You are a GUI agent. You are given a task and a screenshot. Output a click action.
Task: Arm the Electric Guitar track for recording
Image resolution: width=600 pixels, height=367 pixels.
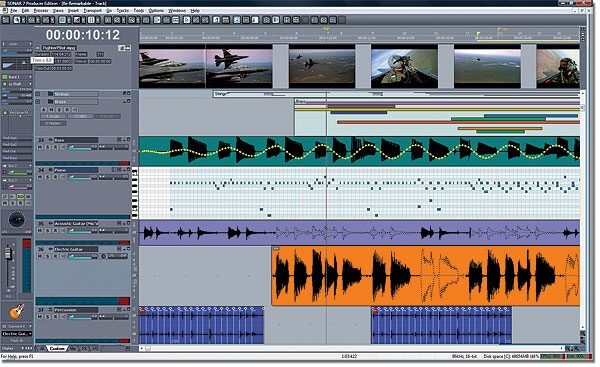pyautogui.click(x=55, y=256)
